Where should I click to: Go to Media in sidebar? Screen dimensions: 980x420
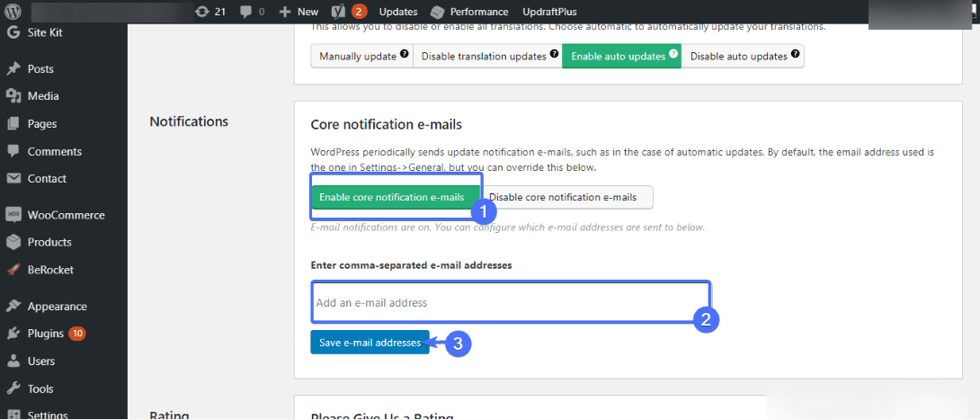tap(43, 96)
